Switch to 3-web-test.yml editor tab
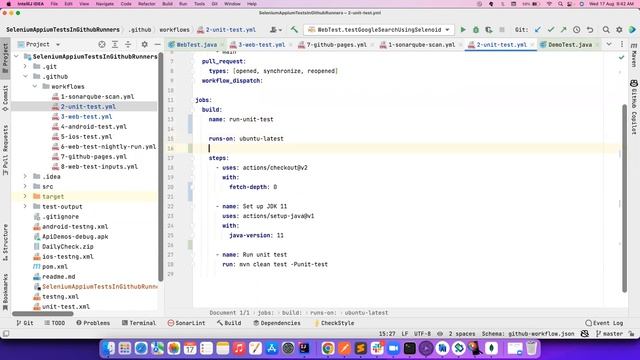640x360 pixels. click(260, 45)
